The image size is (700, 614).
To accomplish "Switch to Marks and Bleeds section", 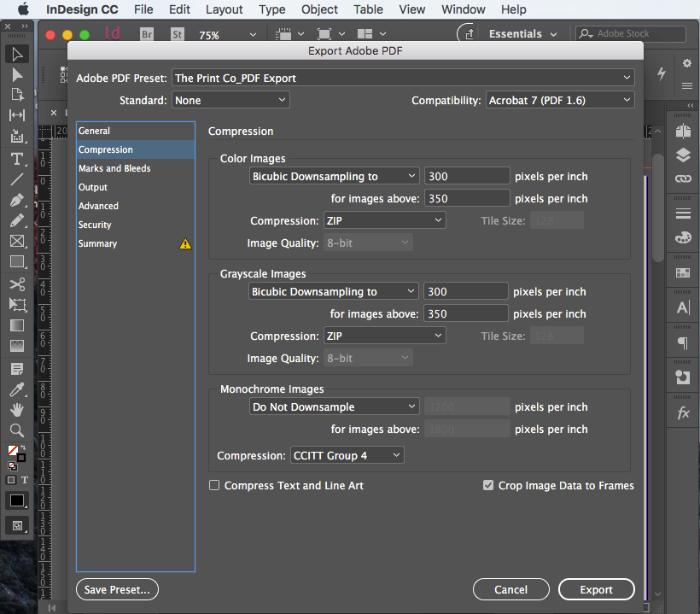I will coord(136,168).
